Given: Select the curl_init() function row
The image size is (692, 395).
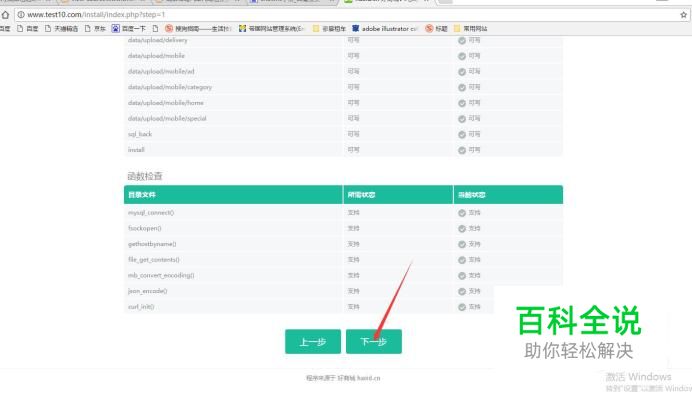Looking at the screenshot, I should pos(343,307).
